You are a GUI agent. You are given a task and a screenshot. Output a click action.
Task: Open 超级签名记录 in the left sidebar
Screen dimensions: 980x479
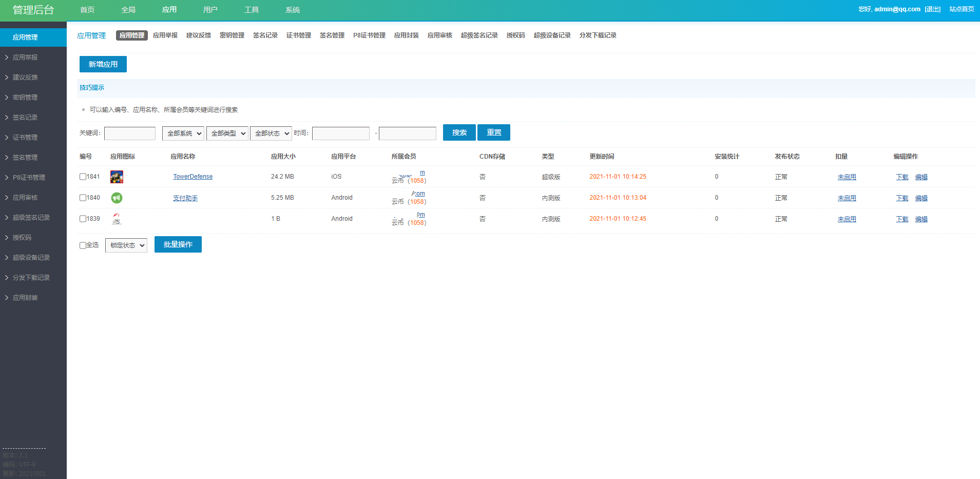pos(31,218)
